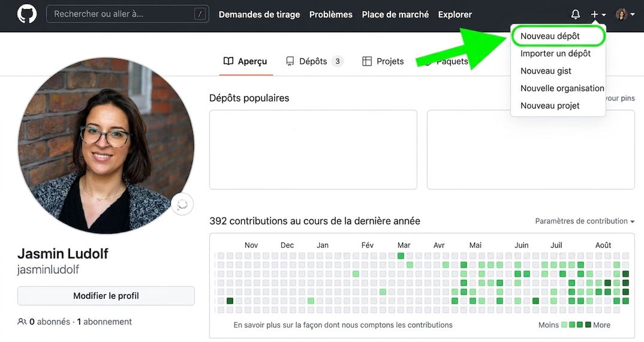
Task: Click the dark green March contribution square
Action: (401, 256)
